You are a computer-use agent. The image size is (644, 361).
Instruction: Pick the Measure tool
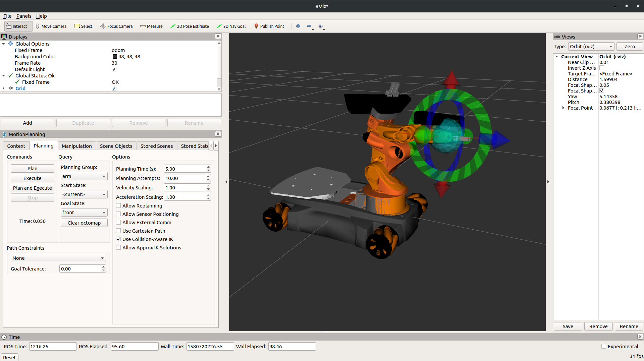coord(151,26)
